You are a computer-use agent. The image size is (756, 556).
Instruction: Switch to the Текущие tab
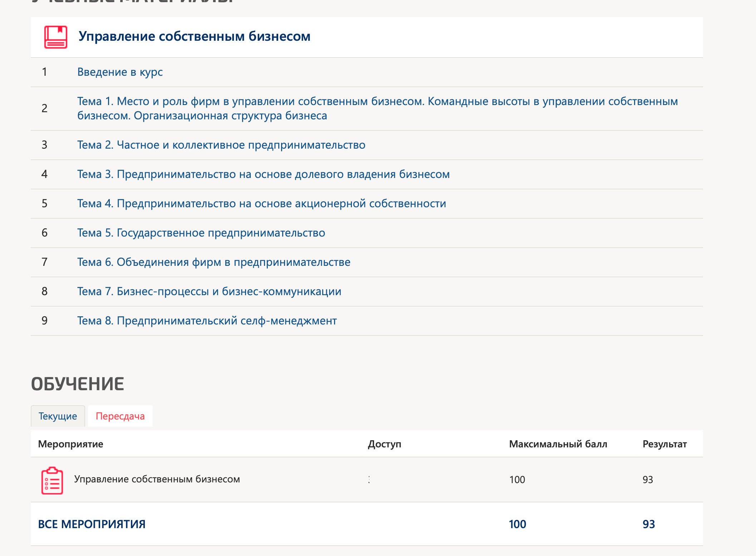point(58,416)
